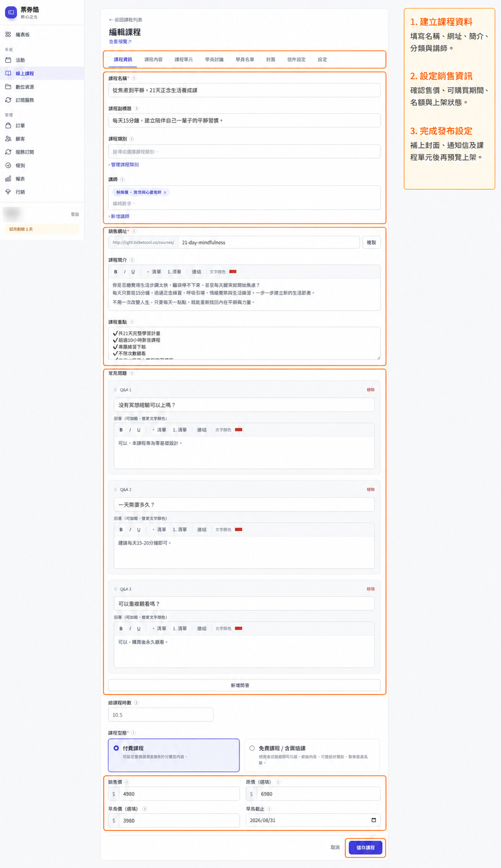The width and height of the screenshot is (501, 868).
Task: Click the 早鳥價 3980 input field
Action: 179,821
